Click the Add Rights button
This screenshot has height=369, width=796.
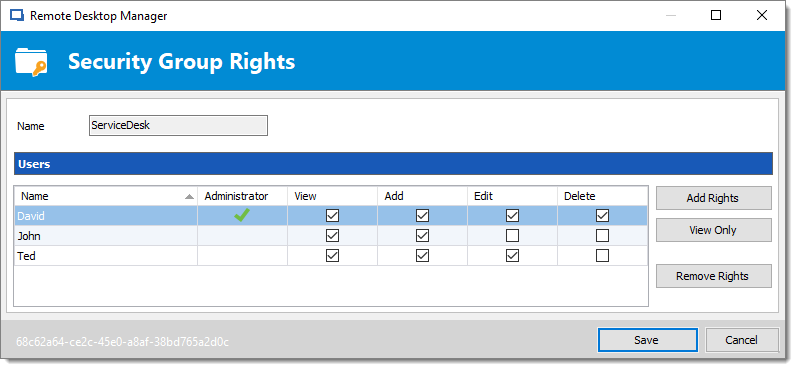pos(714,198)
